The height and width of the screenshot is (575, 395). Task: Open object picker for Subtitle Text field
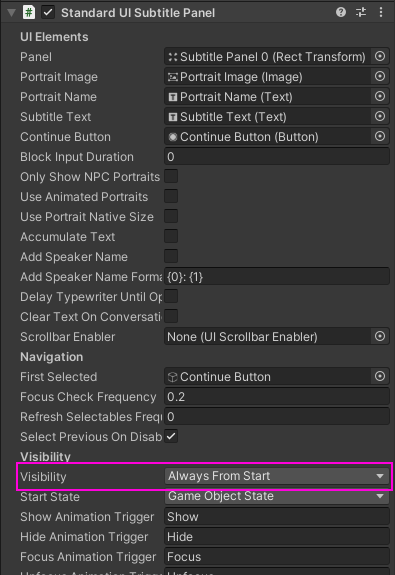click(x=380, y=116)
